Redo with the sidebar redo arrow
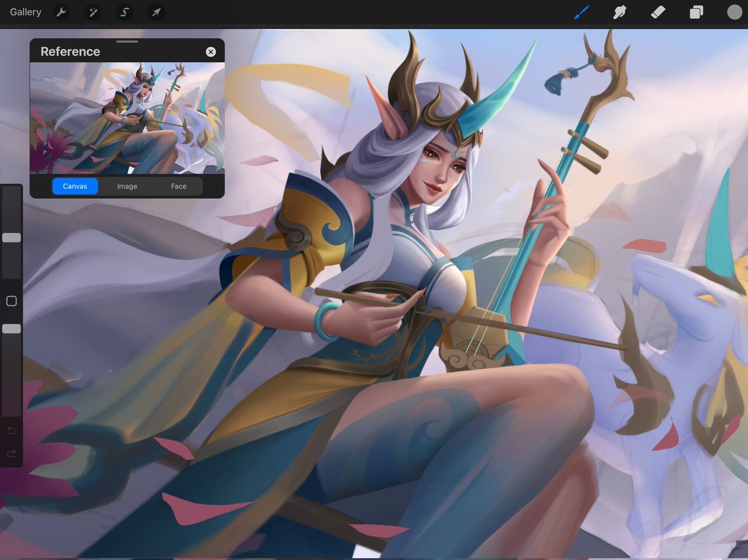 [x=11, y=453]
